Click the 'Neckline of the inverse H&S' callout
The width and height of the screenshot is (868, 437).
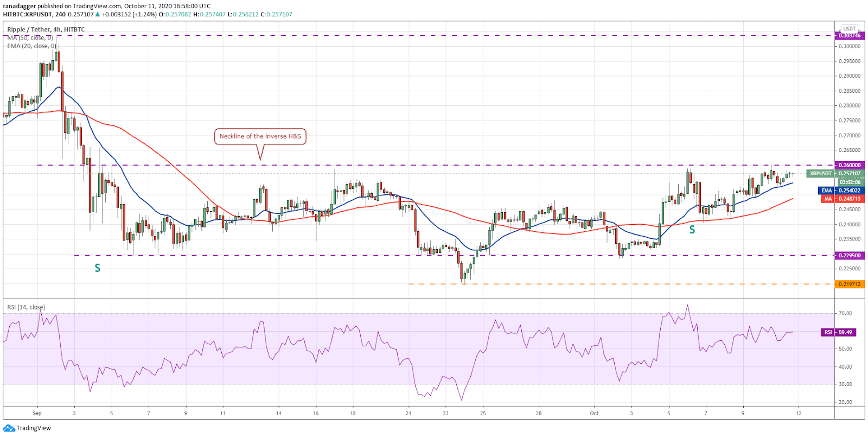(x=260, y=136)
